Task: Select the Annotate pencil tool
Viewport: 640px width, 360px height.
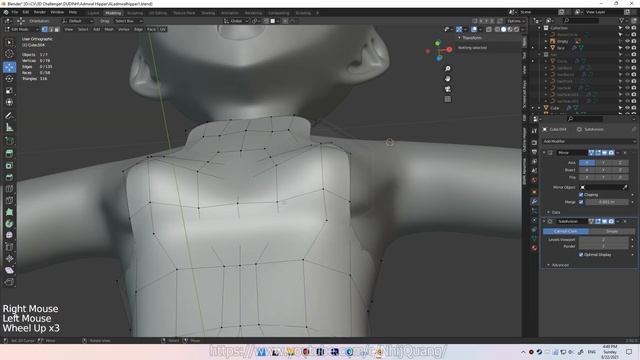Action: (x=9, y=116)
